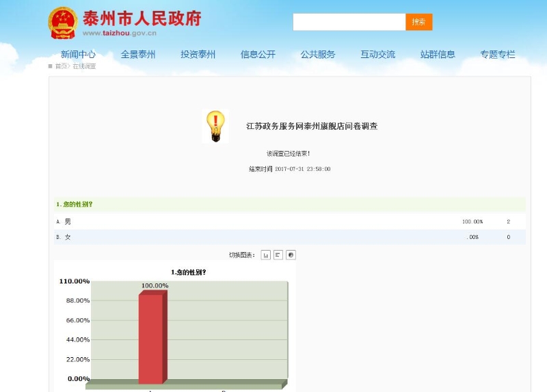Switch chart to horizontal bar view
This screenshot has height=392, width=547.
coord(278,255)
